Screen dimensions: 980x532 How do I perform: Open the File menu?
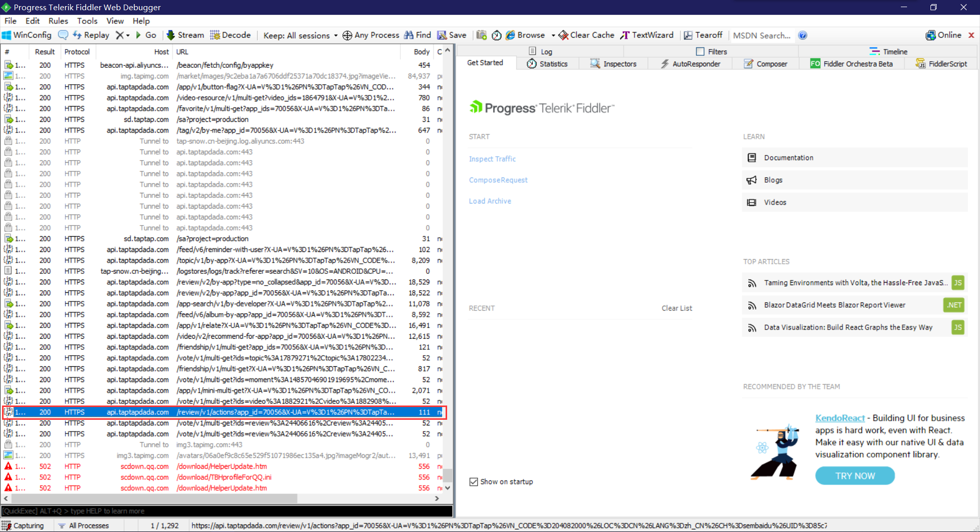click(x=10, y=21)
